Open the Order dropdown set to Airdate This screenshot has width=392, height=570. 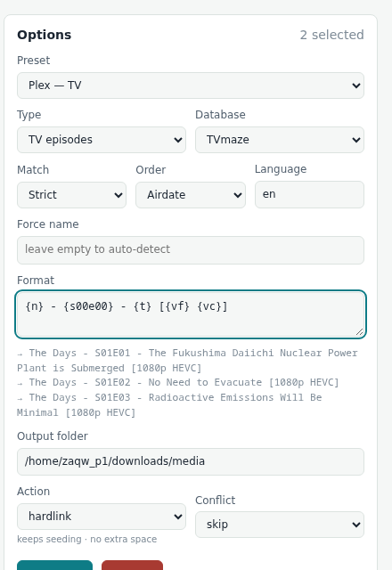(x=191, y=195)
